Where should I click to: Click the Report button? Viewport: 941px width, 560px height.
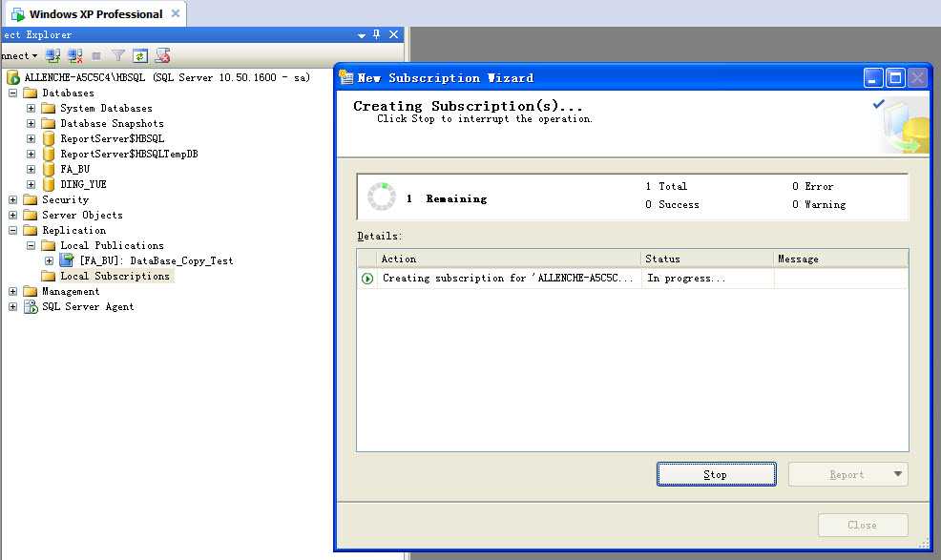(x=847, y=474)
